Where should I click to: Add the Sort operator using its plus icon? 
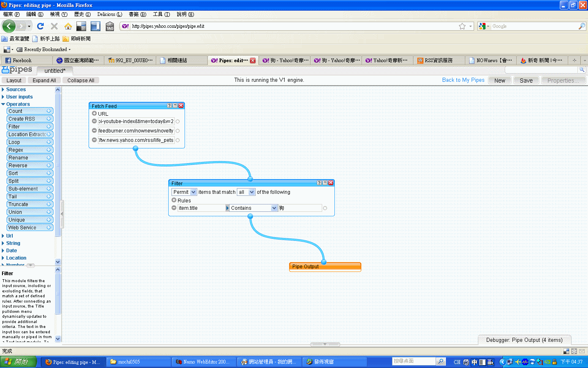(x=49, y=173)
